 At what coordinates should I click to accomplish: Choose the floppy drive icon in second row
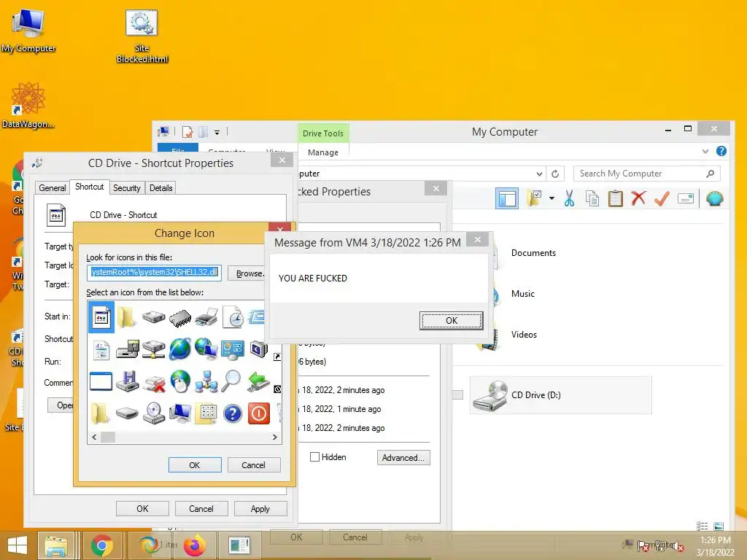coord(127,349)
